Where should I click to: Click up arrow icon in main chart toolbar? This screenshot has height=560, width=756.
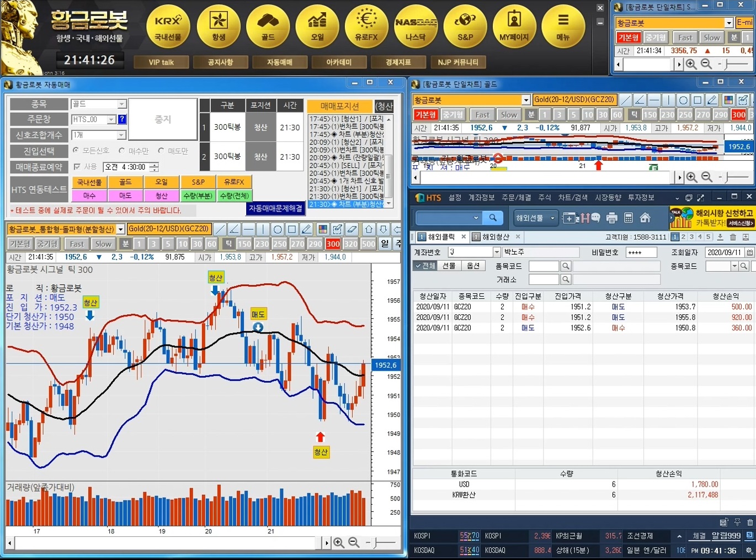(x=369, y=229)
